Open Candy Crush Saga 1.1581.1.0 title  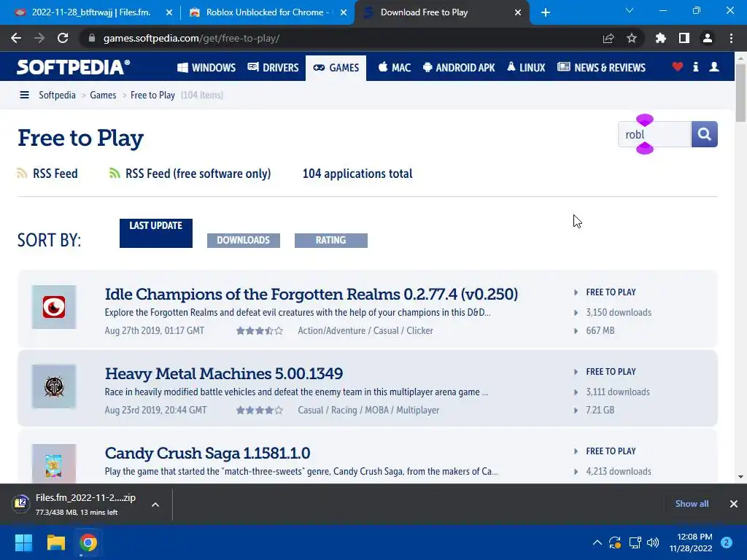click(x=207, y=454)
